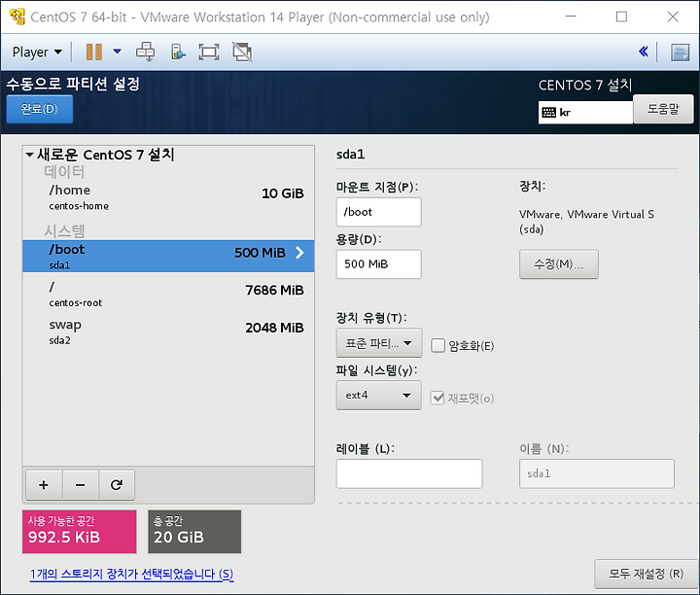Open the power options dropdown arrow
The width and height of the screenshot is (700, 595).
[117, 52]
